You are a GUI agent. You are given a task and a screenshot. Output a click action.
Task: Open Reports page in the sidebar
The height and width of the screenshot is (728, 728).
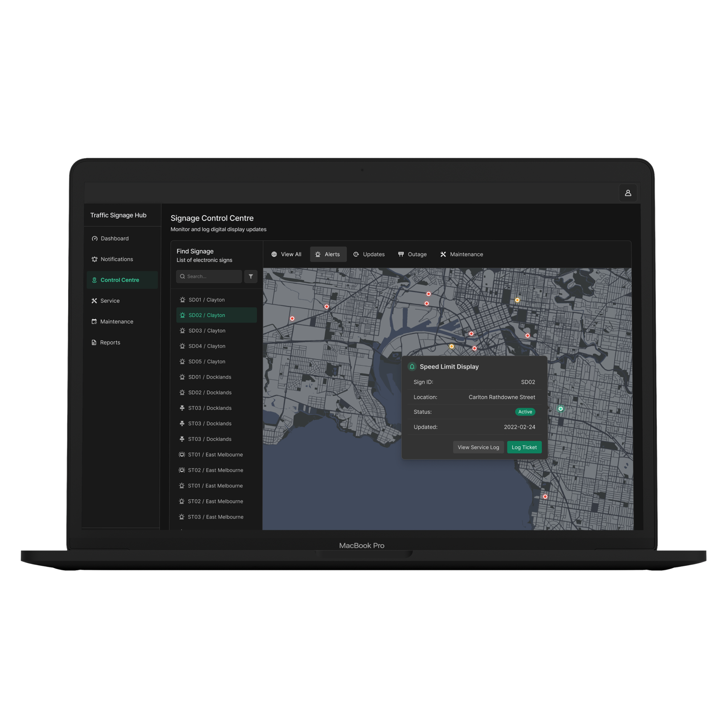pyautogui.click(x=109, y=343)
